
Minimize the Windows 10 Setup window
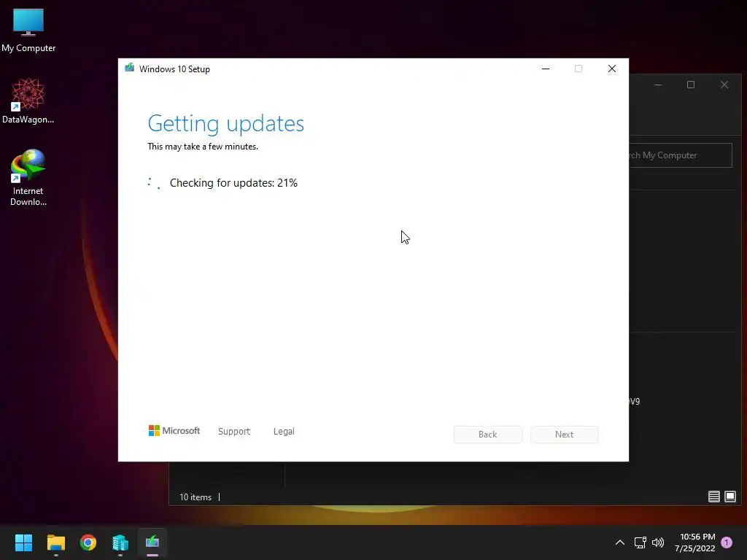coord(546,69)
